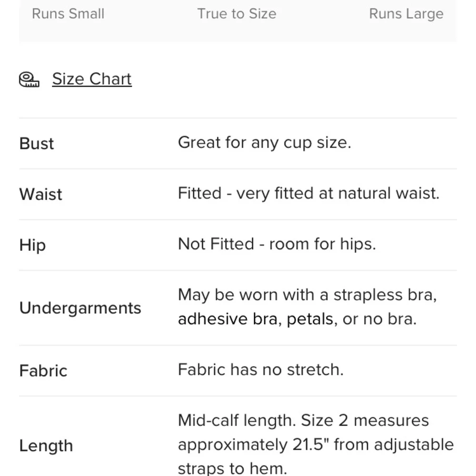Tap the 'May be worn with a strapless bra' line
476x476 pixels.
pos(307,295)
